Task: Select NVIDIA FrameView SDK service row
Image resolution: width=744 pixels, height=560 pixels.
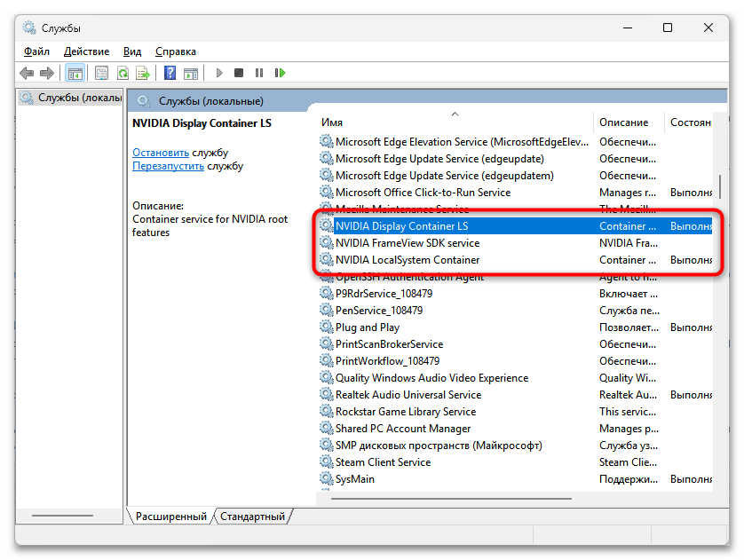Action: coord(515,243)
